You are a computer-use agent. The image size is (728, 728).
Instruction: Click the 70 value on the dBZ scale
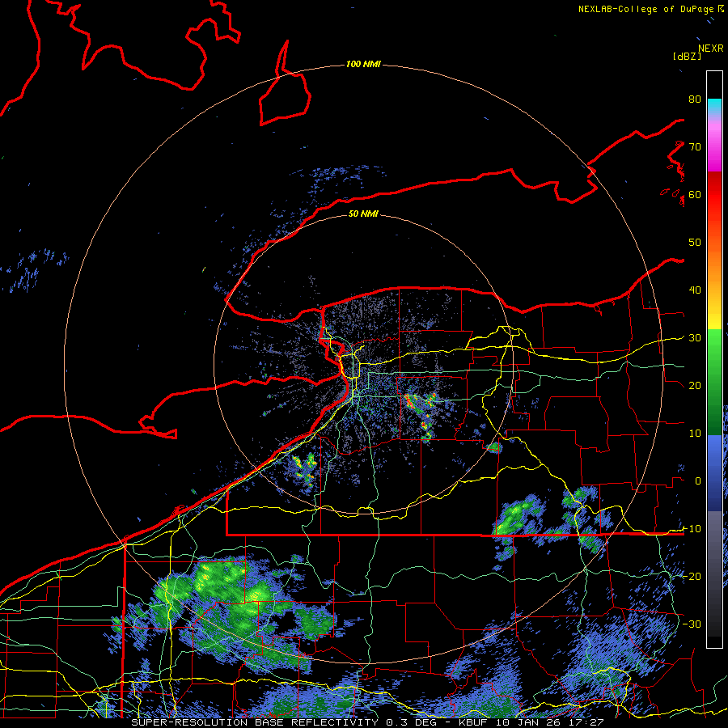click(695, 147)
